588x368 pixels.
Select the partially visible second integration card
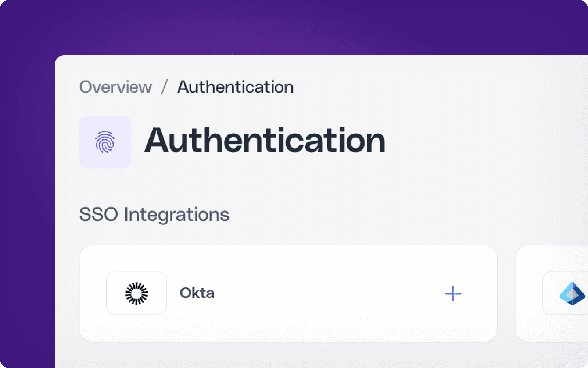click(x=552, y=293)
